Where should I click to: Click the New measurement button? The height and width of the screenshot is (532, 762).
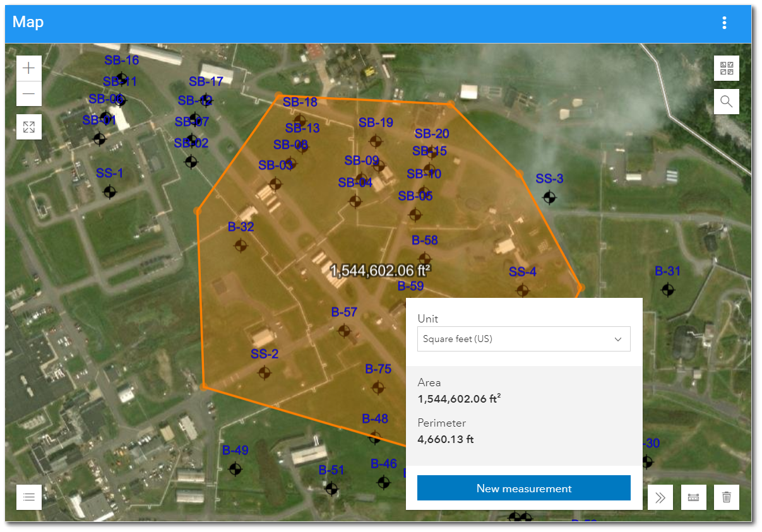(523, 487)
